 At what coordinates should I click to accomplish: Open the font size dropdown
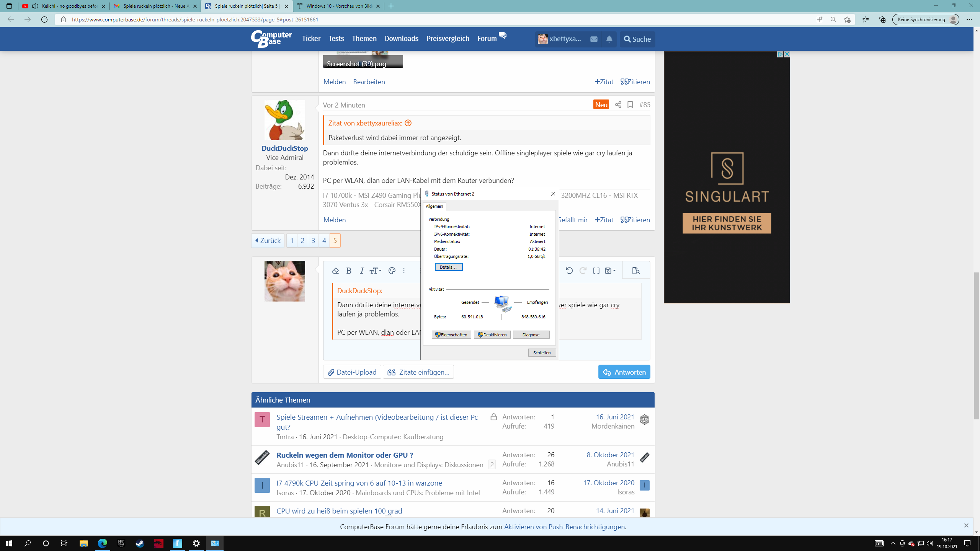(x=375, y=271)
